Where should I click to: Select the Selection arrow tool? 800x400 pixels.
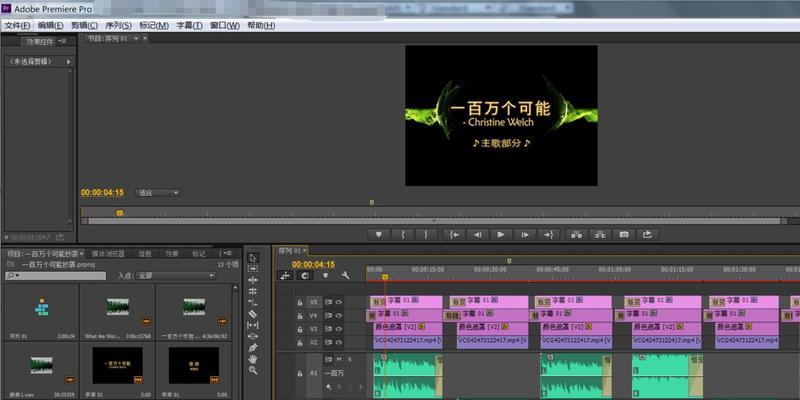[253, 258]
